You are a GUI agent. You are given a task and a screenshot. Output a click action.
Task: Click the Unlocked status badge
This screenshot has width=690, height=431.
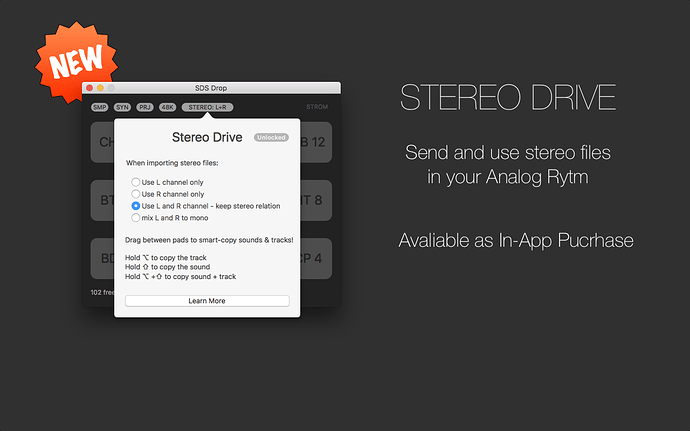point(271,137)
